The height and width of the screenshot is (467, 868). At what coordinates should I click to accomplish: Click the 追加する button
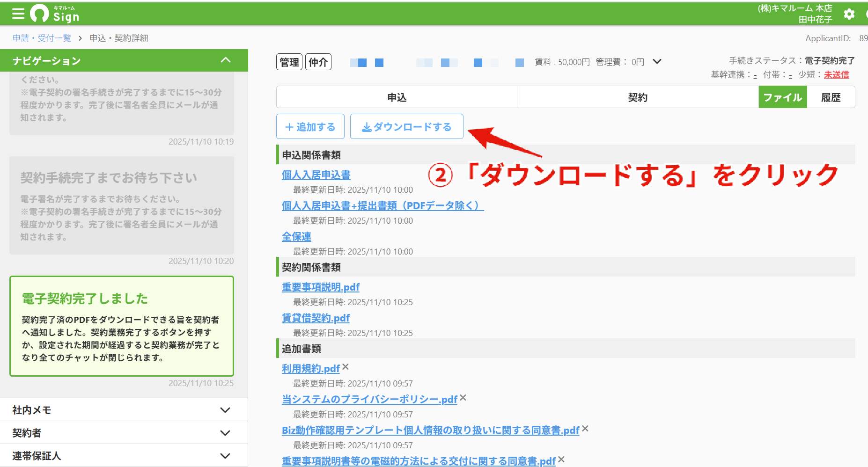[310, 126]
